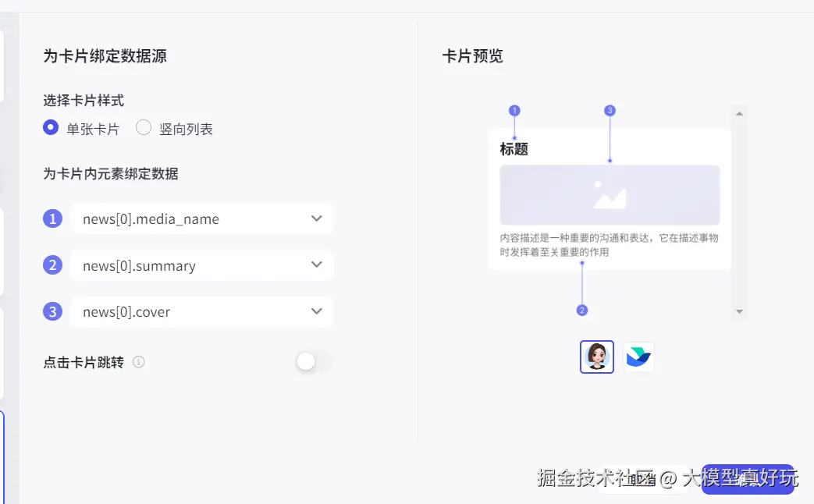Screen dimensions: 814x504
Task: Open the news[0].summary dropdown
Action: click(x=201, y=264)
